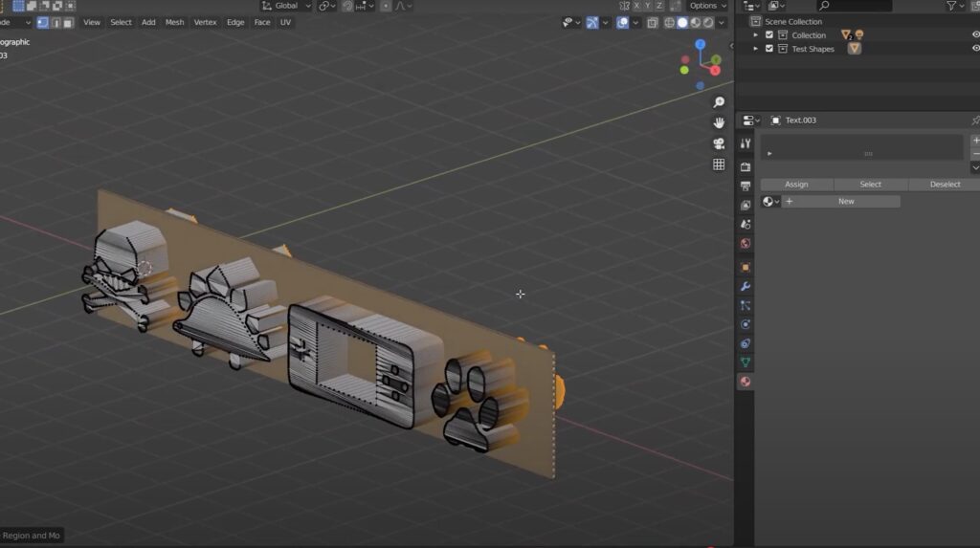Open the Mesh menu
Viewport: 980px width, 548px height.
point(174,23)
